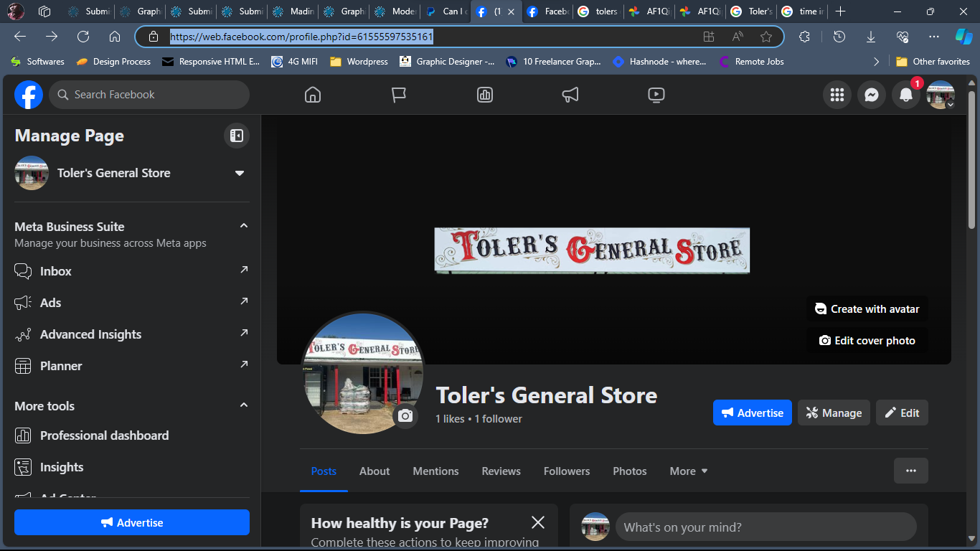Screen dimensions: 980x551
Task: Collapse the Meta Business Suite section
Action: point(244,226)
